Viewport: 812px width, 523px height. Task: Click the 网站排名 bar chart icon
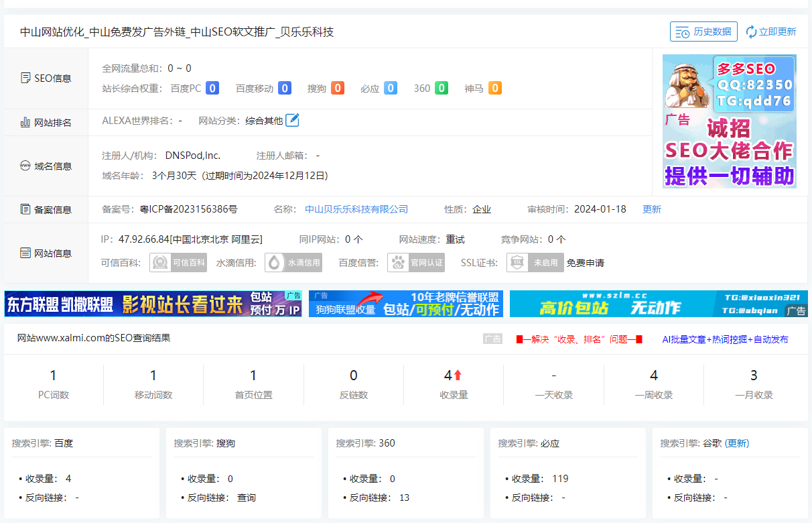[x=25, y=122]
